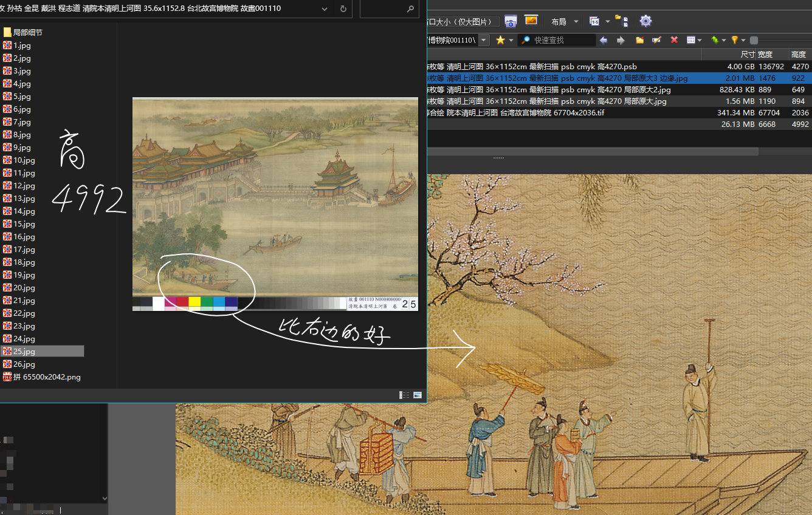This screenshot has width=812, height=515.
Task: Click the red X delete icon
Action: point(674,40)
